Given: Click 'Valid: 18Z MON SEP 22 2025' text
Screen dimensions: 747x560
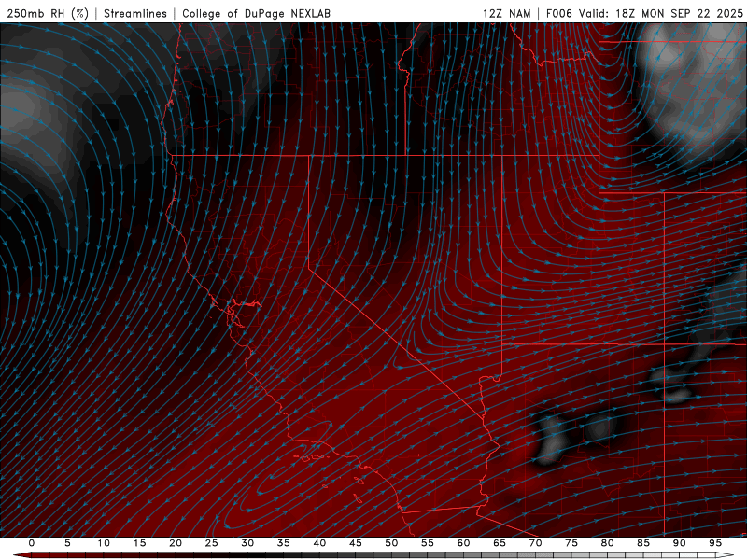Looking at the screenshot, I should click(661, 13).
